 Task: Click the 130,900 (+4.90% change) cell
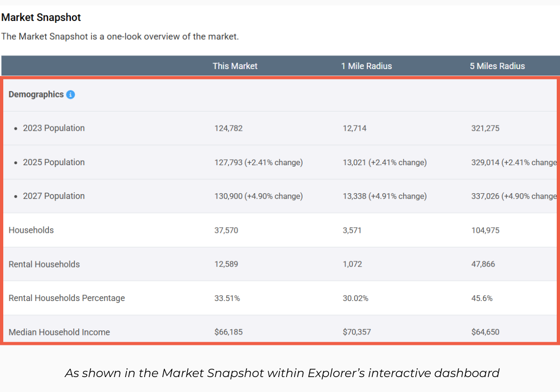[x=259, y=196]
